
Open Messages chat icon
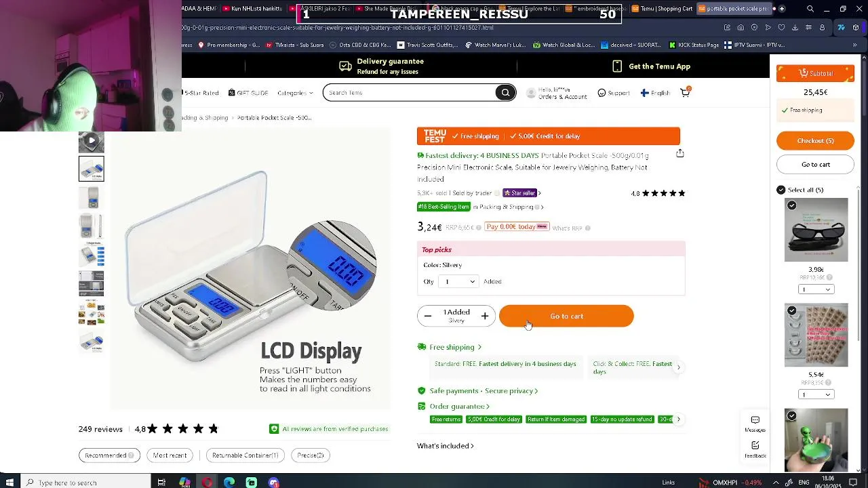click(755, 424)
